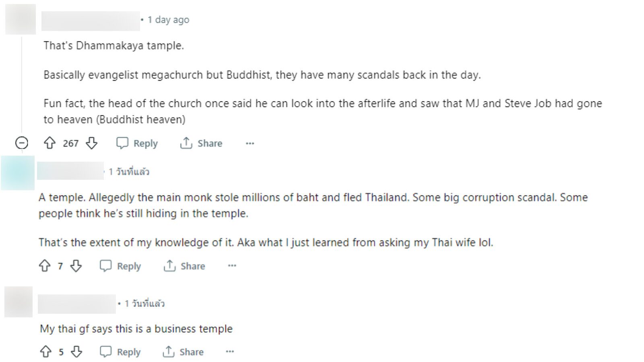Reply to the Thai wife comment
This screenshot has height=362, width=644.
coord(120,266)
